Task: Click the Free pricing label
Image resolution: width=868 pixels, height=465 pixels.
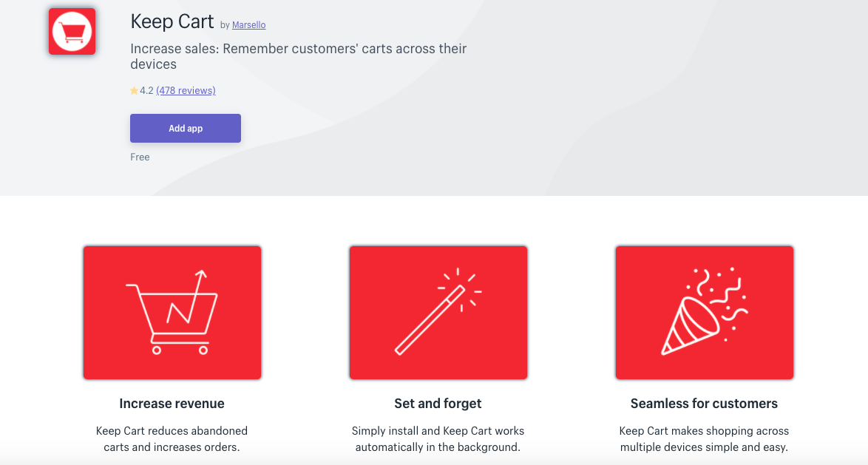Action: coord(140,157)
